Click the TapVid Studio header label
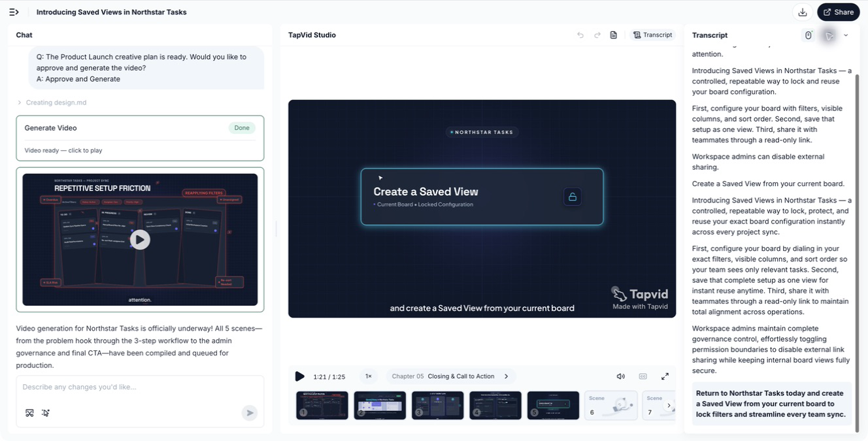This screenshot has height=441, width=868. [312, 35]
